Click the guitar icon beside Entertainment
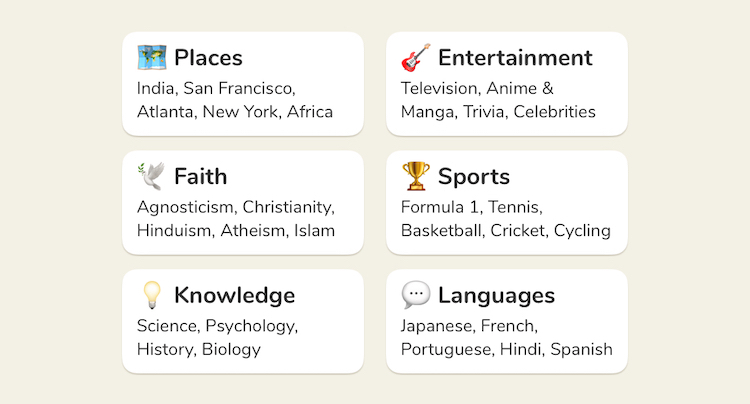This screenshot has width=750, height=404. click(x=416, y=58)
